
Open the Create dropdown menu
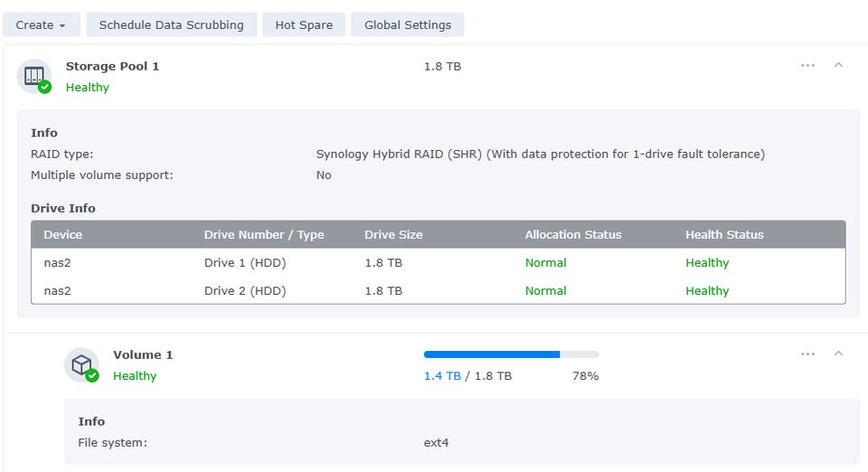[42, 25]
